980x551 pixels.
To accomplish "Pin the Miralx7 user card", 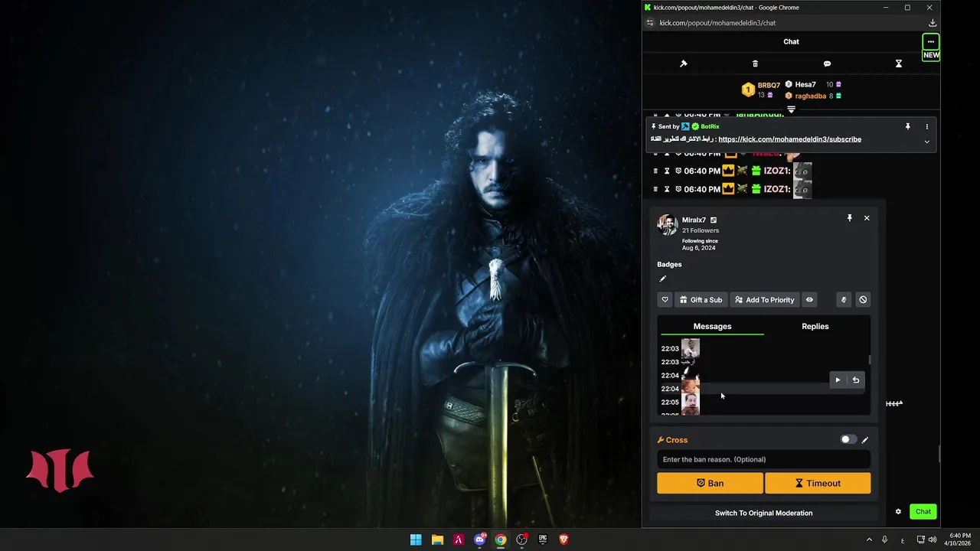I will point(849,218).
